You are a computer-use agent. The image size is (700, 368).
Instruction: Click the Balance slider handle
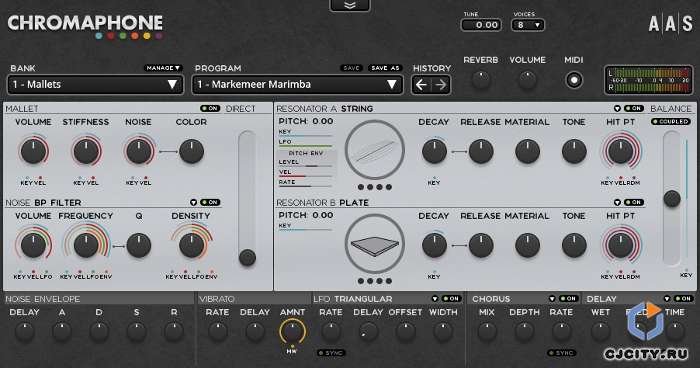(x=672, y=199)
